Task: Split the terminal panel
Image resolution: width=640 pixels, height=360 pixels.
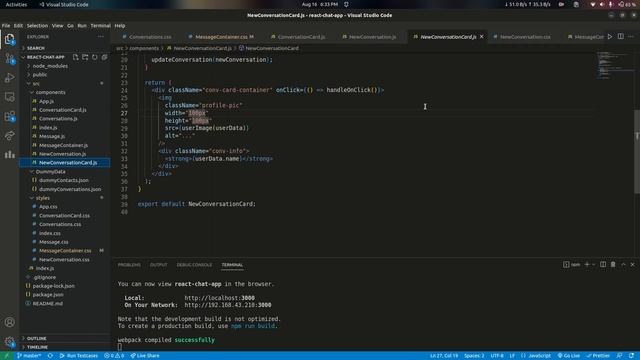Action: [603, 264]
